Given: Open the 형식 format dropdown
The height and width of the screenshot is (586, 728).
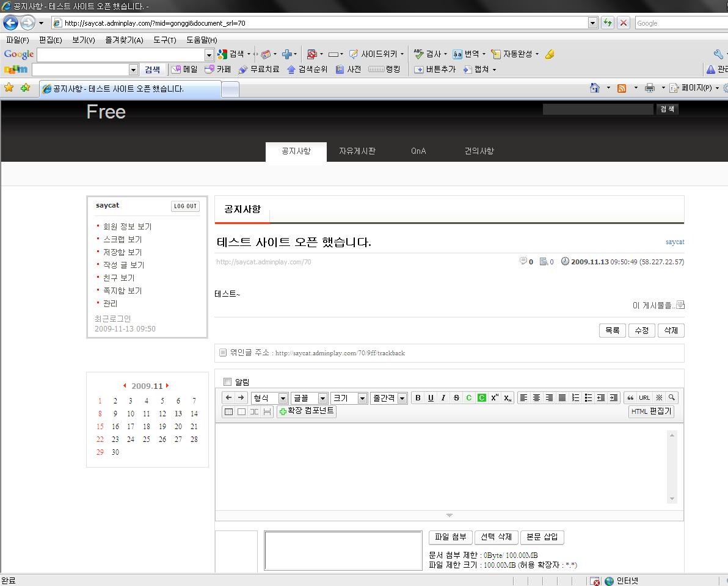Looking at the screenshot, I should (269, 398).
